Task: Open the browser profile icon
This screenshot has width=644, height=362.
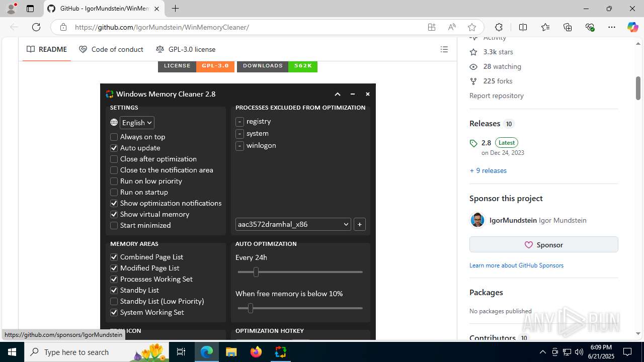Action: click(x=11, y=9)
